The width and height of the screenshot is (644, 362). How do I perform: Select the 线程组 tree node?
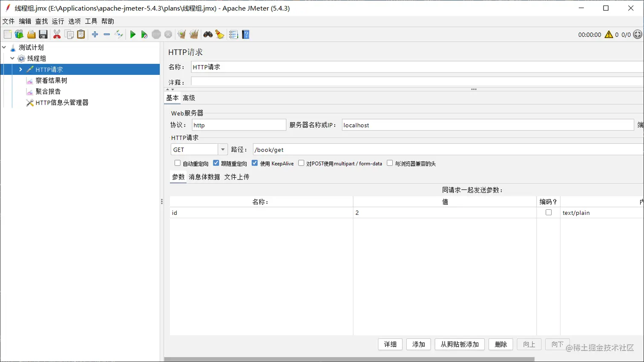tap(37, 58)
